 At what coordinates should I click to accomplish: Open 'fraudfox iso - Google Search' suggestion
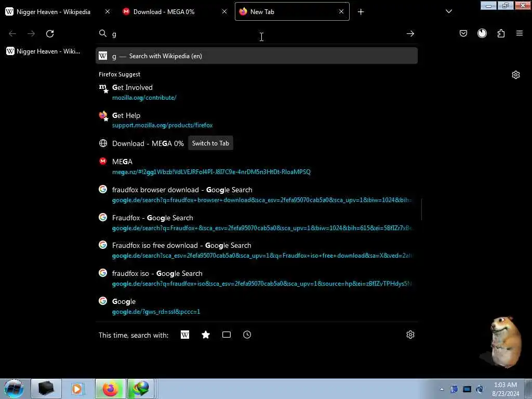(257, 278)
